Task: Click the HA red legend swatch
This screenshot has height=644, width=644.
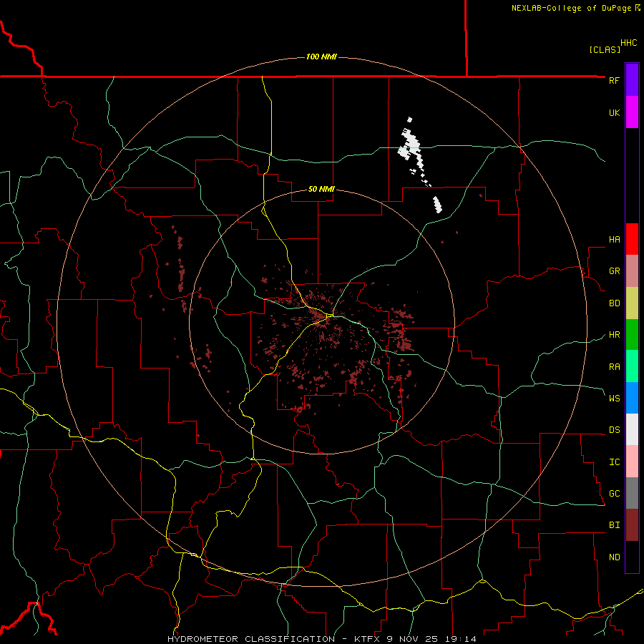Action: tap(632, 239)
